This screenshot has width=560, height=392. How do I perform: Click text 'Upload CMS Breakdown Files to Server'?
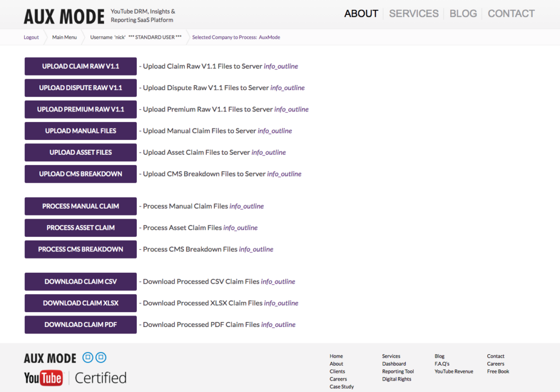(x=205, y=174)
